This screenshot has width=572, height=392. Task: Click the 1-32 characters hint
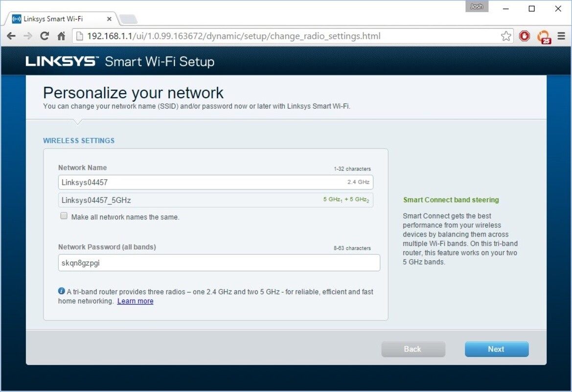tap(352, 169)
